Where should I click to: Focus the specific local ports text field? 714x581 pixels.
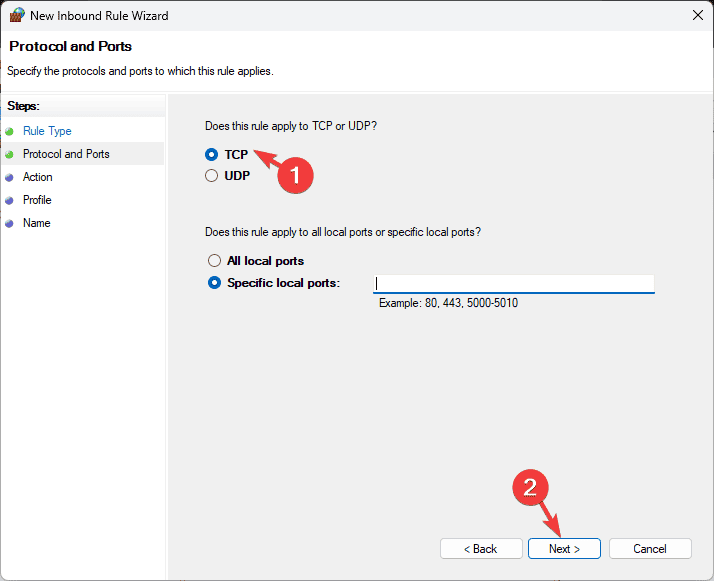pos(514,284)
